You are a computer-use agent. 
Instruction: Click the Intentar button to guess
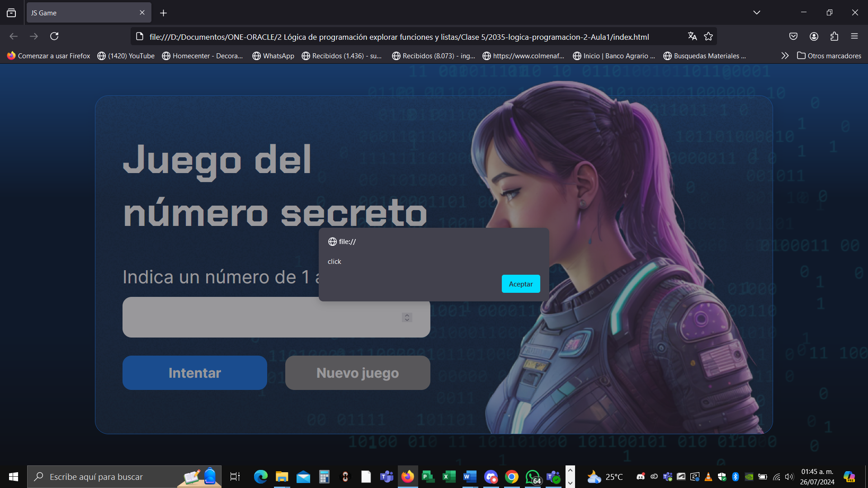[195, 372]
